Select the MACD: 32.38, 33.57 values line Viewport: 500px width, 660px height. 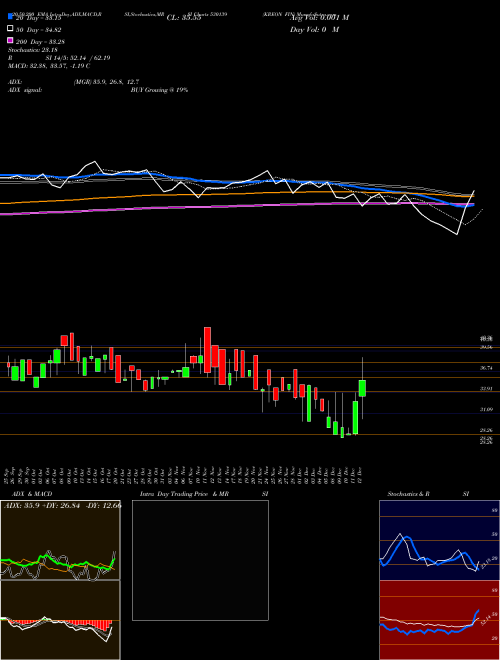coord(49,66)
